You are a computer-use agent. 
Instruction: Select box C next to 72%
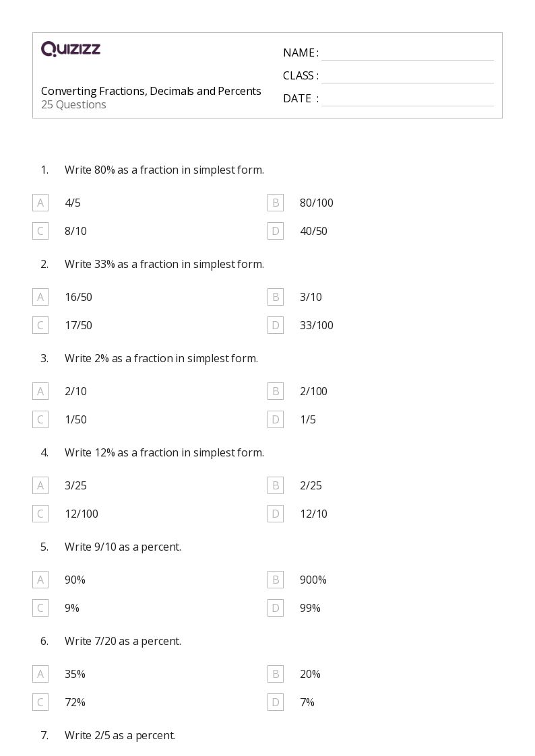[40, 702]
